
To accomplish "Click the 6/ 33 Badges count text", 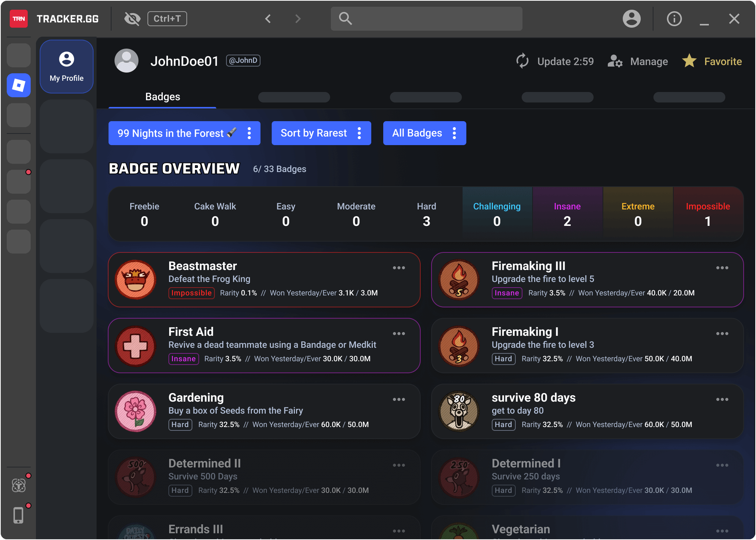I will 280,169.
